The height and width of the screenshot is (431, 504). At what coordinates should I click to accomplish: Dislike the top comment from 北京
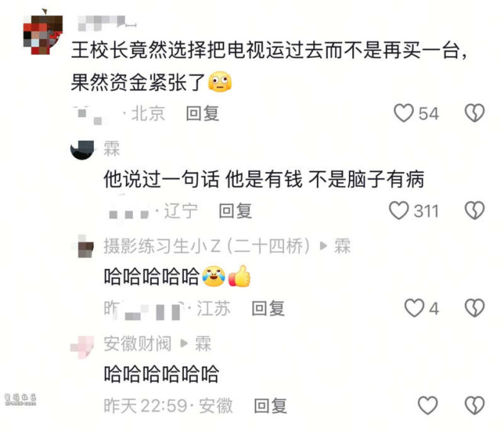(474, 113)
